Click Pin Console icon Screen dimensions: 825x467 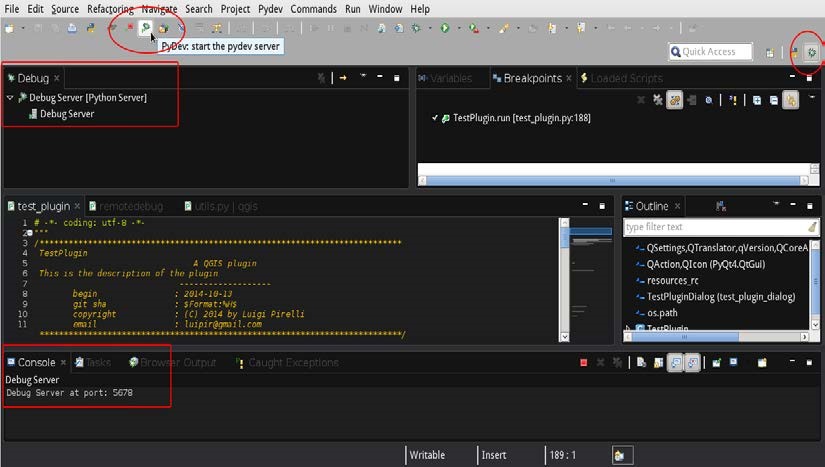(717, 362)
